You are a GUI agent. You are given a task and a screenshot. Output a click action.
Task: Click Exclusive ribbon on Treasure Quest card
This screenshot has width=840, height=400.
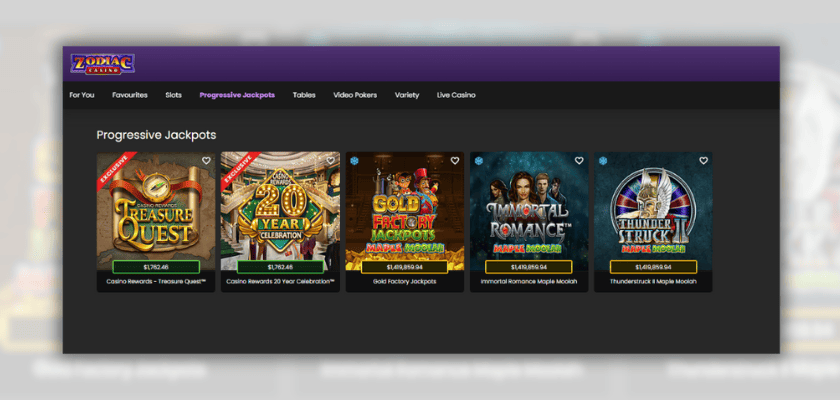point(115,169)
